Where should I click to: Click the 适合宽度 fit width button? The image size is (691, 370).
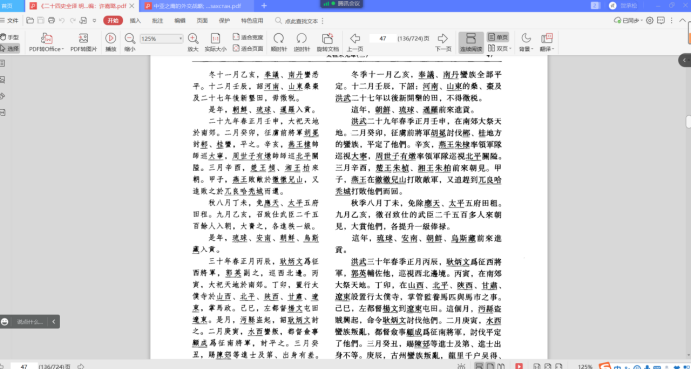tap(248, 37)
